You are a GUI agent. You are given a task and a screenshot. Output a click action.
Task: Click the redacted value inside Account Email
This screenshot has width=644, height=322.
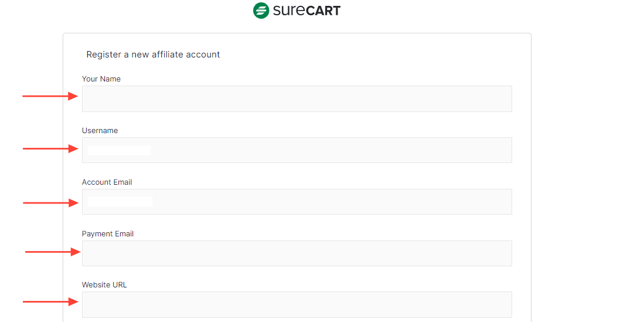click(x=120, y=202)
